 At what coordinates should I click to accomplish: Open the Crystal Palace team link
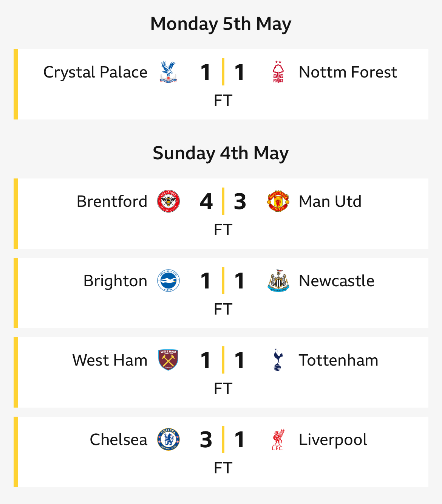pos(95,72)
